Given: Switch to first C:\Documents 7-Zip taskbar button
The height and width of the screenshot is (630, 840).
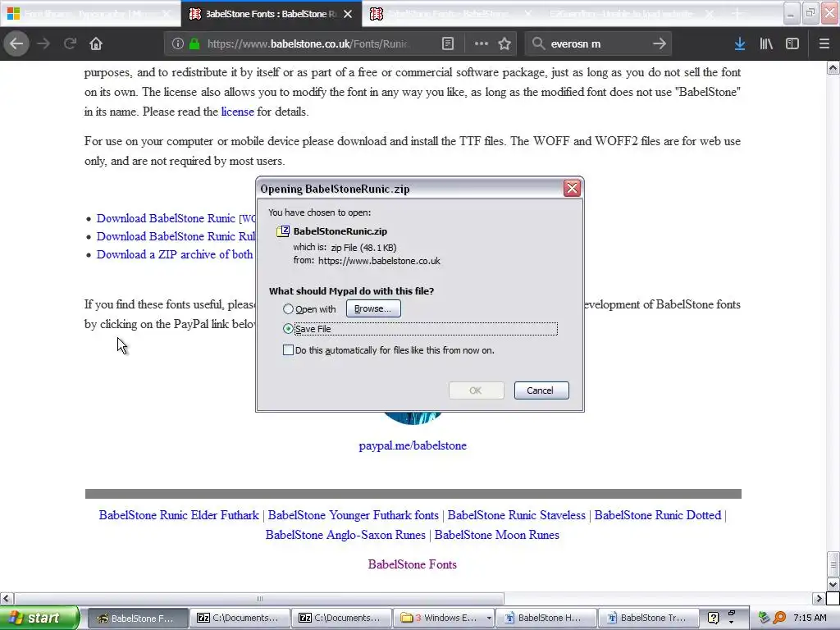Looking at the screenshot, I should [240, 618].
